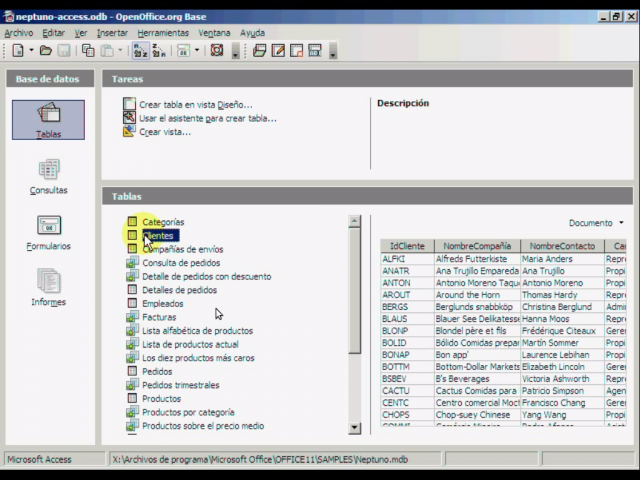This screenshot has width=640, height=480.
Task: Expand the second toolbar overflow arrow
Action: [333, 51]
